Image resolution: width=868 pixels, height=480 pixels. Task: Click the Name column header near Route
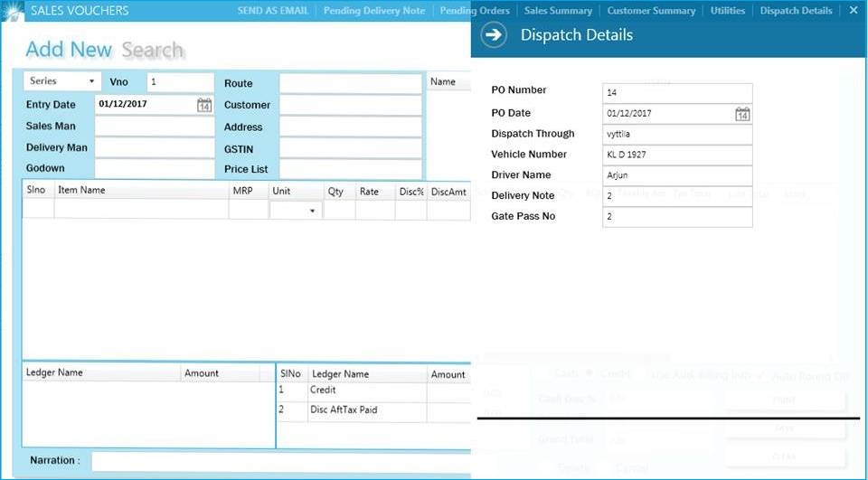click(448, 82)
